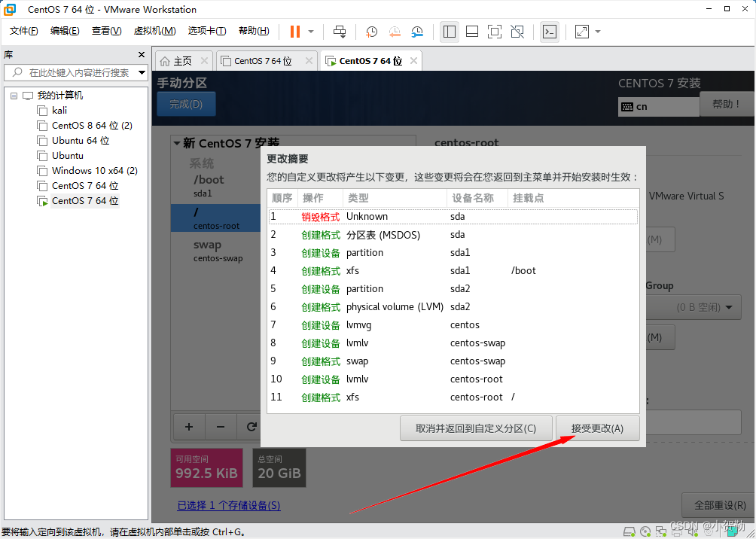This screenshot has width=756, height=539.
Task: Reload storage configuration with refresh button
Action: [x=251, y=427]
